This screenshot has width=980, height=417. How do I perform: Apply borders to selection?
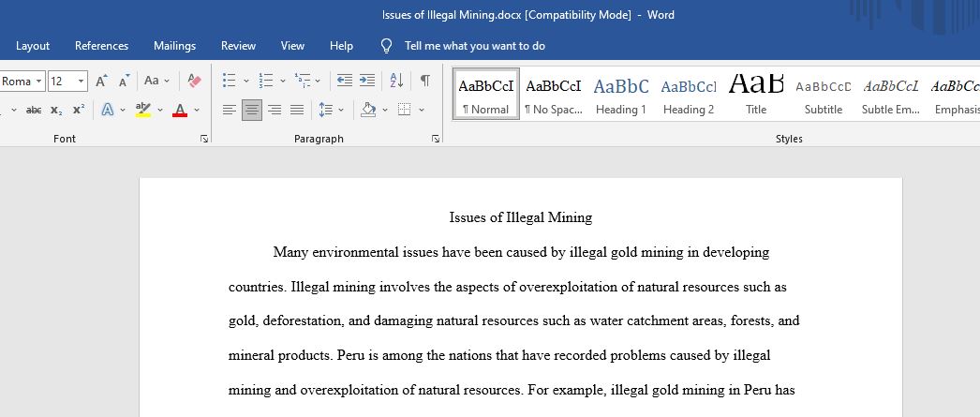[405, 110]
